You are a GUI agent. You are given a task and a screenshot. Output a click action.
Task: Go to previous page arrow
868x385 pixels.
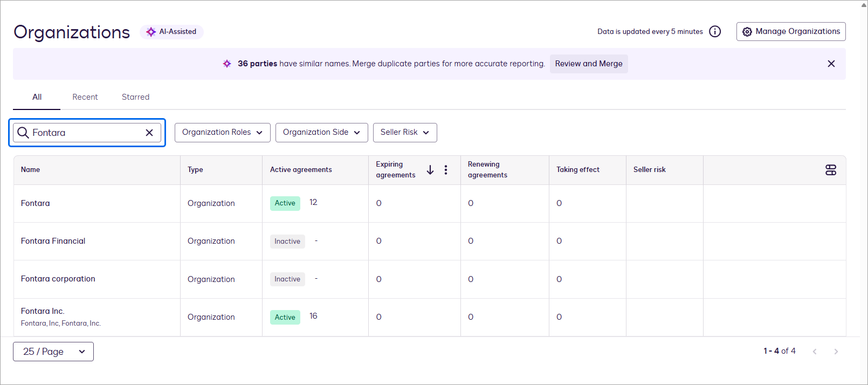coord(815,352)
